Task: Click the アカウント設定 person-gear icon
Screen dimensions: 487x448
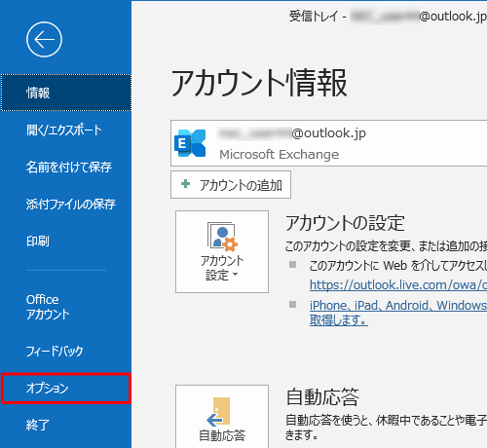Action: coord(222,237)
